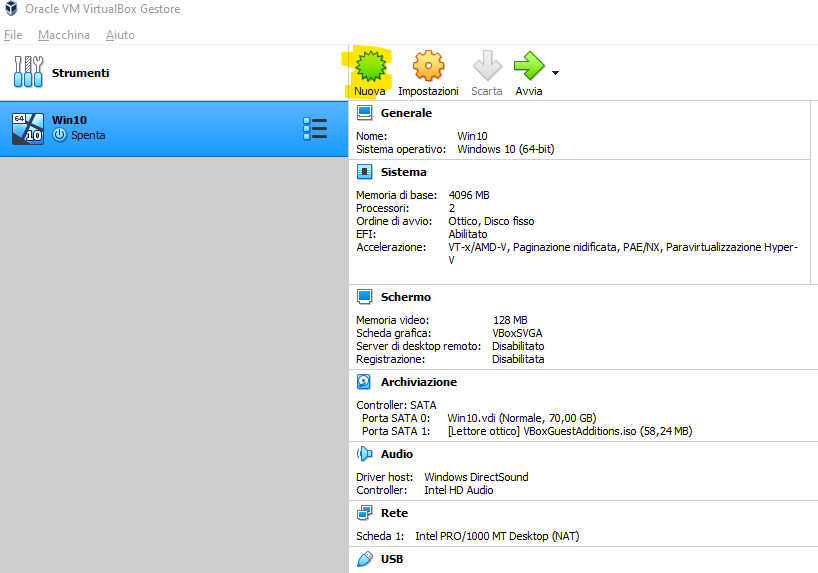
Task: Click the Windows DirectSound driver value
Action: 476,477
